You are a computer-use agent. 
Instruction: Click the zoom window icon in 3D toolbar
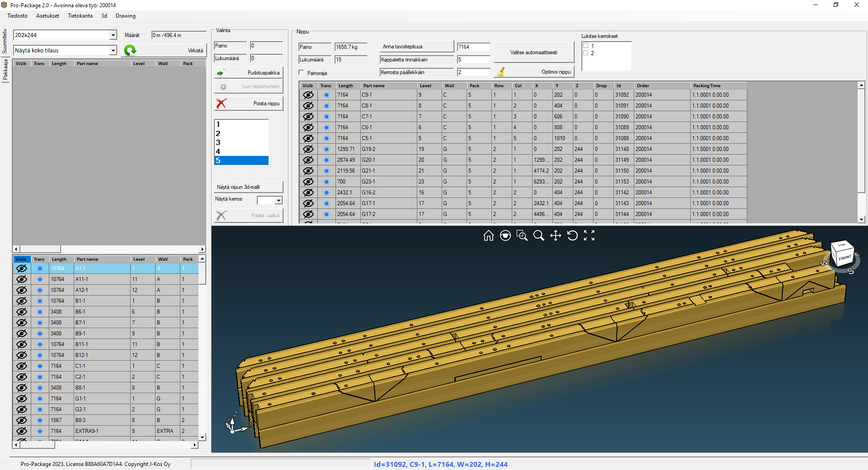click(x=522, y=235)
